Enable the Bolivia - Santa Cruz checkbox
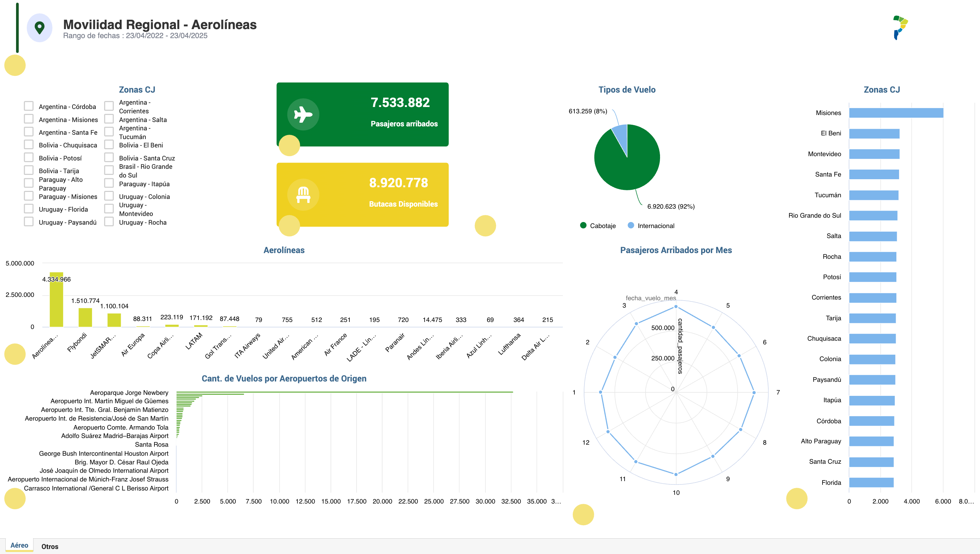This screenshot has width=980, height=554. click(109, 157)
